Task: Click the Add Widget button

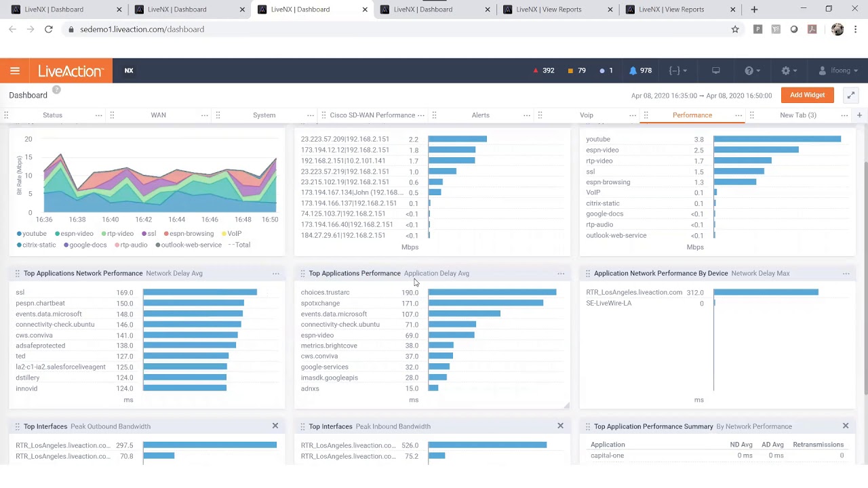Action: click(x=807, y=96)
